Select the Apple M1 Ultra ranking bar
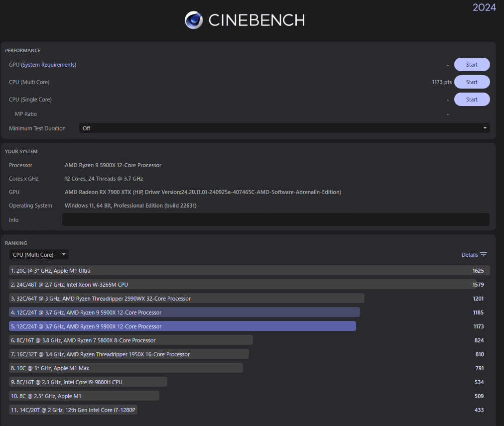The height and width of the screenshot is (426, 504). click(249, 271)
